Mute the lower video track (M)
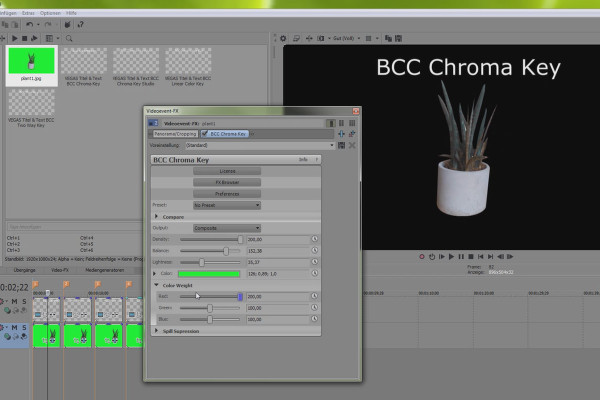Image resolution: width=600 pixels, height=400 pixels. click(14, 327)
